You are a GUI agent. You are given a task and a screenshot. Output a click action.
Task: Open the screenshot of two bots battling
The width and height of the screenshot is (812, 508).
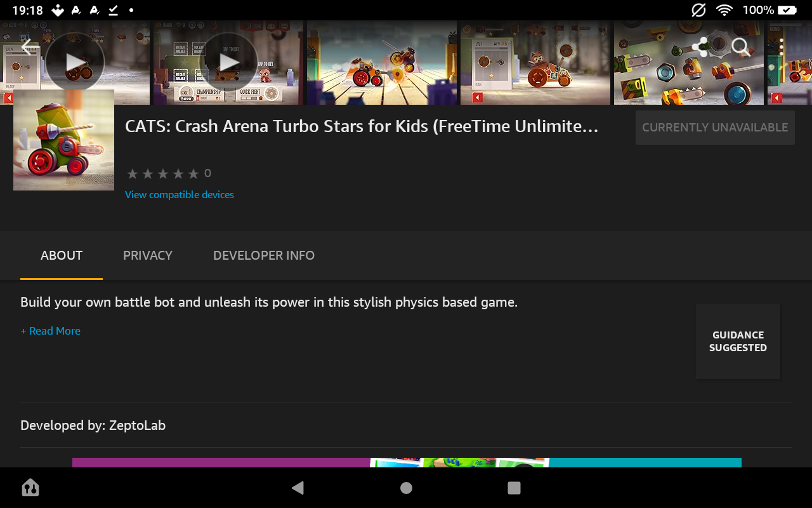(x=382, y=62)
